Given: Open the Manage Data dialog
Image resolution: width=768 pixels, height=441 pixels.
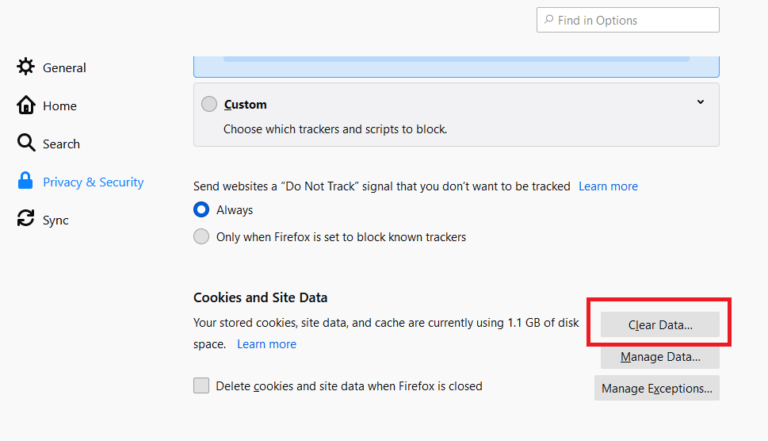Looking at the screenshot, I should pos(660,357).
